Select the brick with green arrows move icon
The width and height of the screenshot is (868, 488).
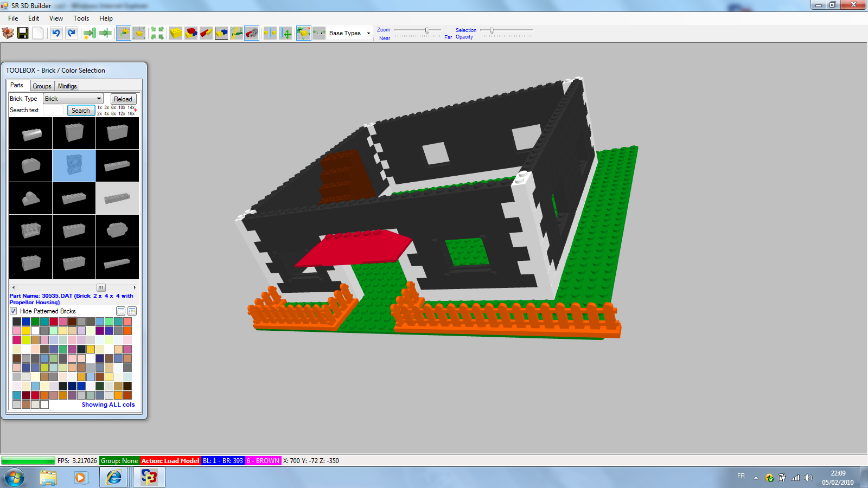pyautogui.click(x=303, y=33)
